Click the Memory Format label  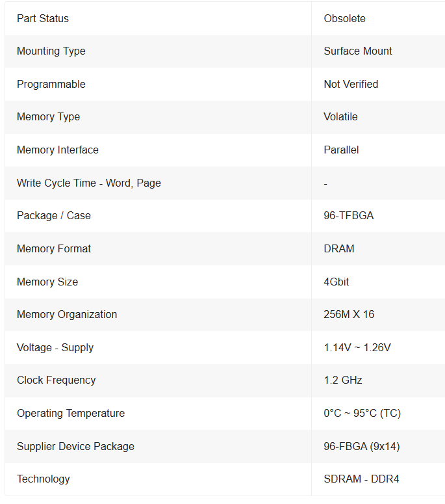(x=54, y=249)
